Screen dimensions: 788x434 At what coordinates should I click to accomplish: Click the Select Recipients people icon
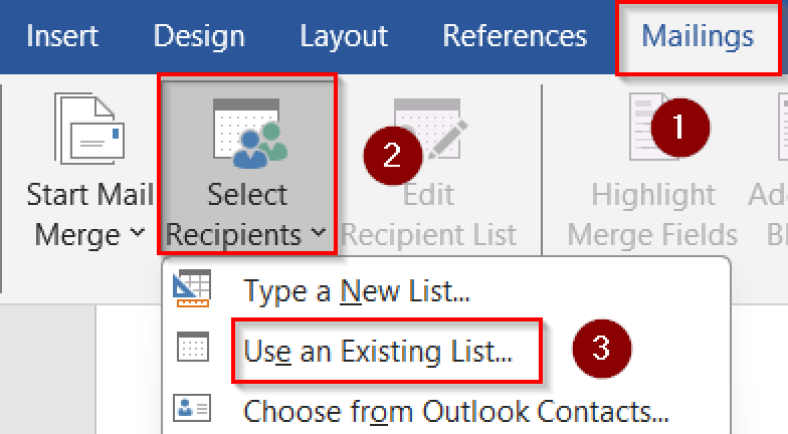(x=248, y=132)
